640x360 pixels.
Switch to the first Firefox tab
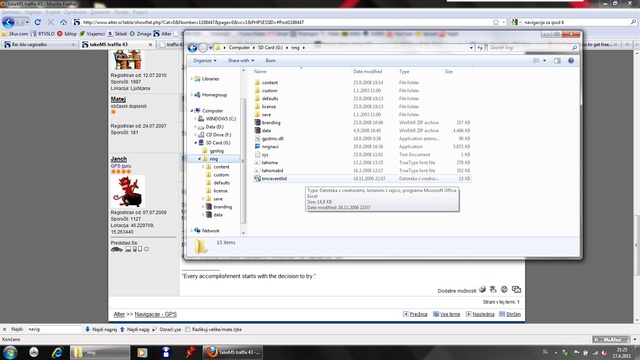(39, 44)
